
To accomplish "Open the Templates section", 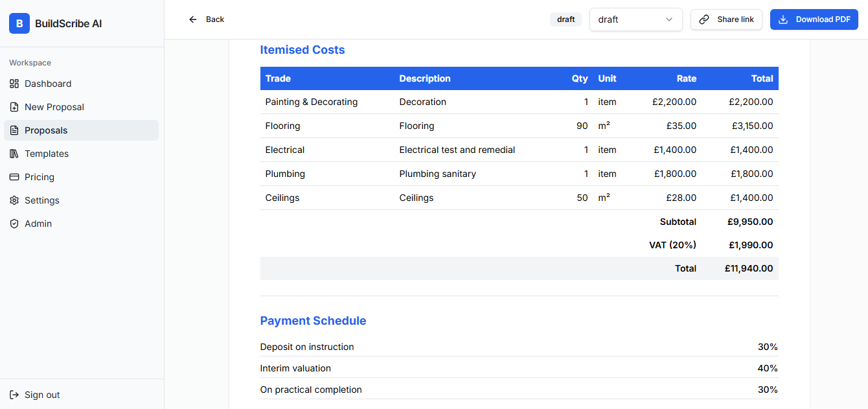I will pyautogui.click(x=81, y=154).
